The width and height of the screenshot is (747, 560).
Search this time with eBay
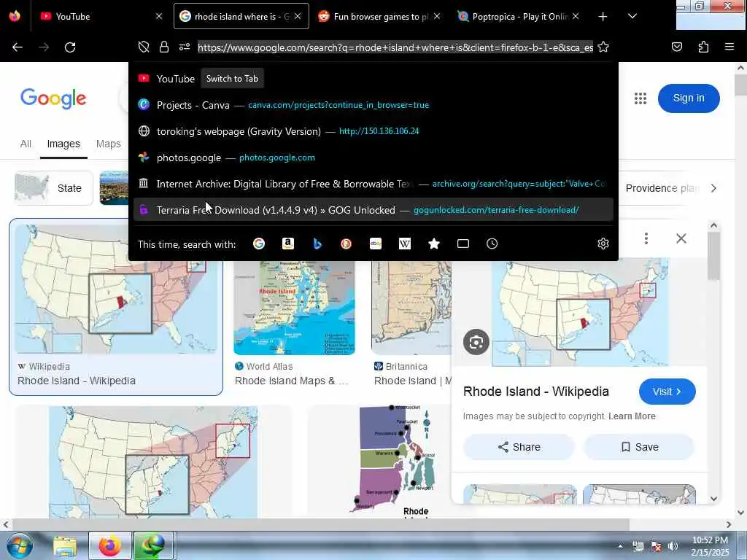(376, 244)
